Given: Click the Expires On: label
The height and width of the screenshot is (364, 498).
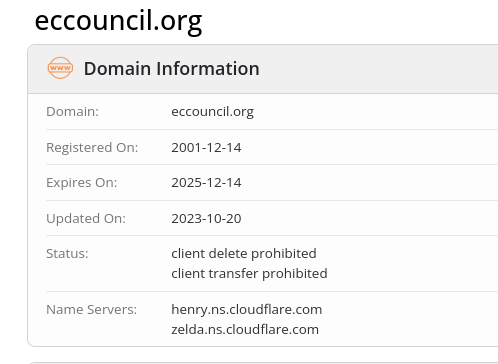Looking at the screenshot, I should point(82,183).
